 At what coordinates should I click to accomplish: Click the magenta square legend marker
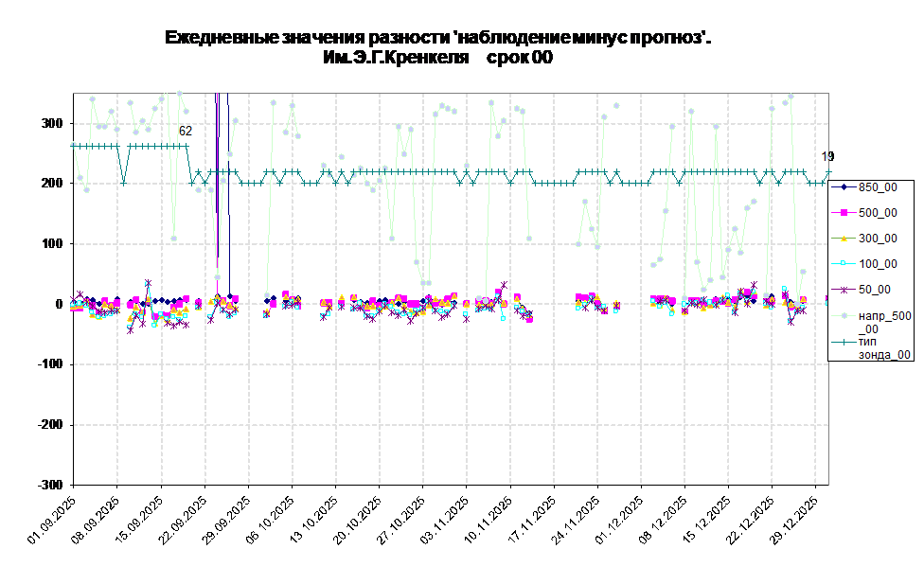pos(843,213)
